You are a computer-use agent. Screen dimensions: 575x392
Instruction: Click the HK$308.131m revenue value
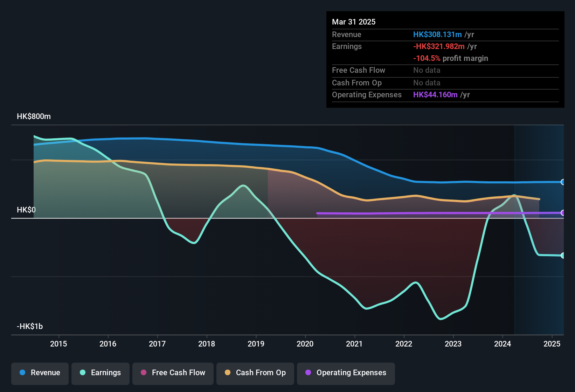point(437,35)
